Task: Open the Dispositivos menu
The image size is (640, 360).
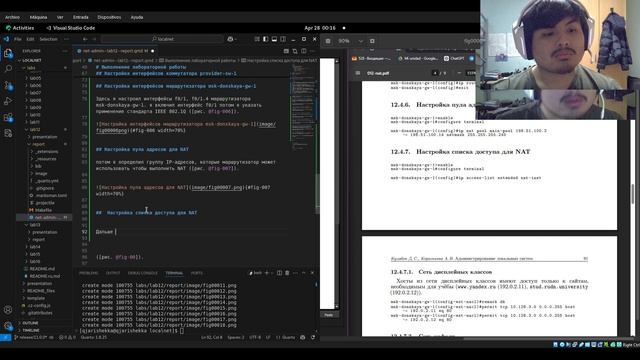Action: [109, 17]
